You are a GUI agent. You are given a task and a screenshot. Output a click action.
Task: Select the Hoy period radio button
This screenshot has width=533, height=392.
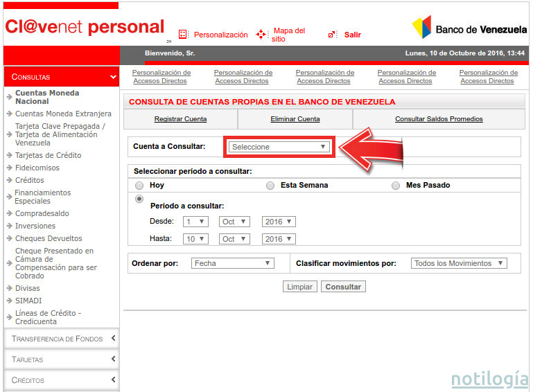coord(139,186)
